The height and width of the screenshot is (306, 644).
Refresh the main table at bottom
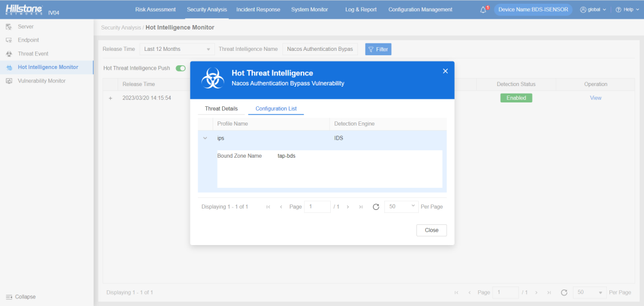[x=564, y=293]
